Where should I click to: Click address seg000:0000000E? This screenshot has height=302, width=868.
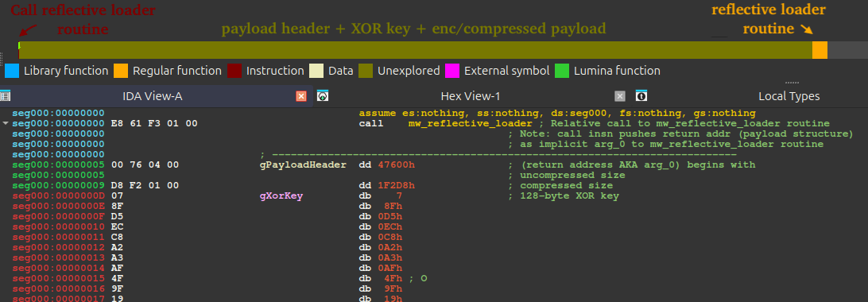point(58,207)
